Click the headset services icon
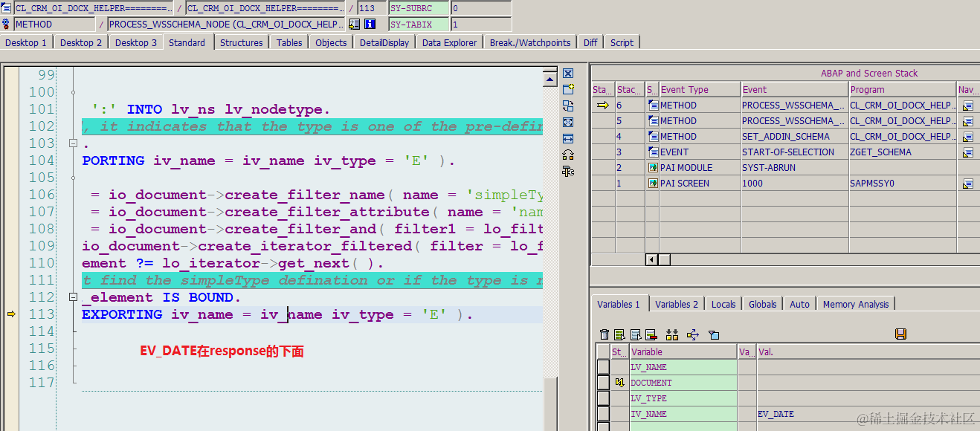980x431 pixels. click(568, 155)
